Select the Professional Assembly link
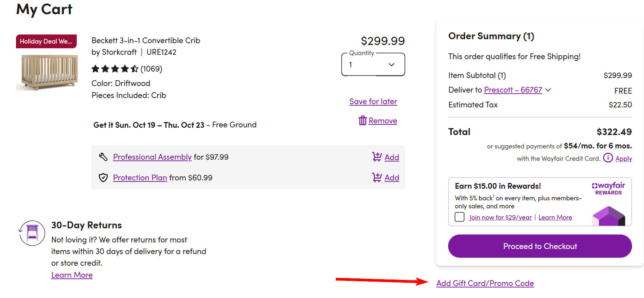 (152, 157)
